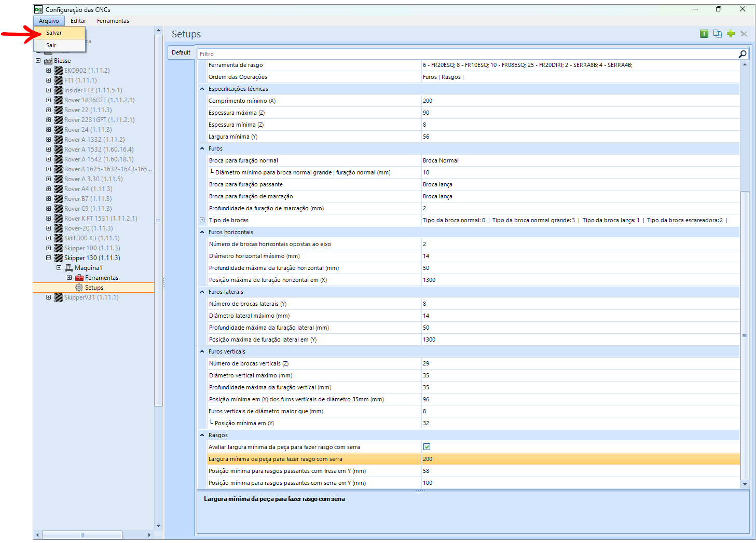Collapse the Furos horizontais section
The height and width of the screenshot is (543, 756).
click(x=202, y=233)
